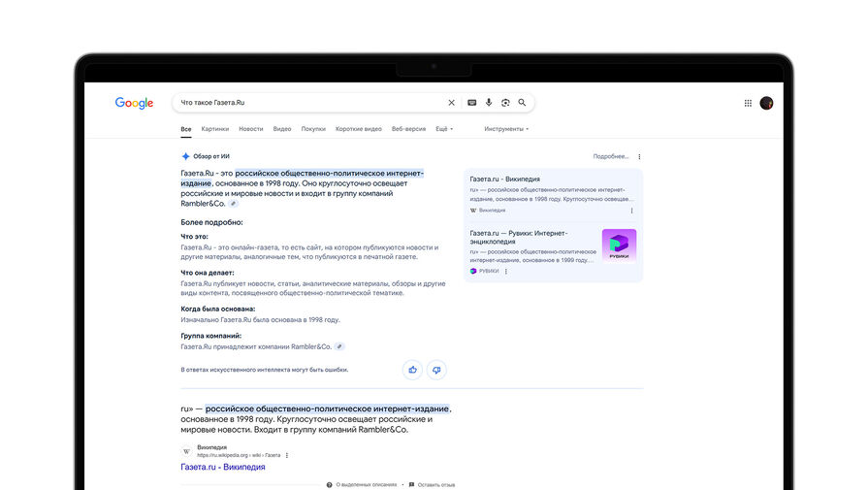Switch to the Новости tab
The height and width of the screenshot is (490, 868).
coord(251,129)
